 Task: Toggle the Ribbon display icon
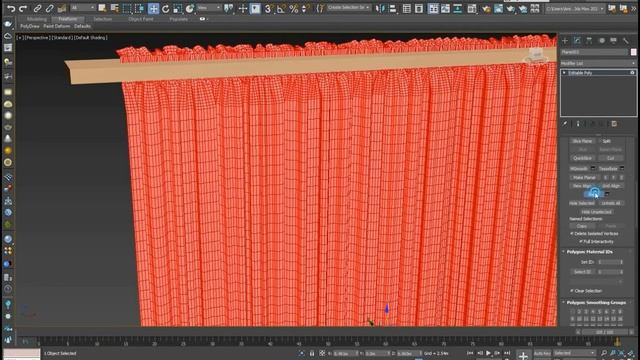point(433,8)
